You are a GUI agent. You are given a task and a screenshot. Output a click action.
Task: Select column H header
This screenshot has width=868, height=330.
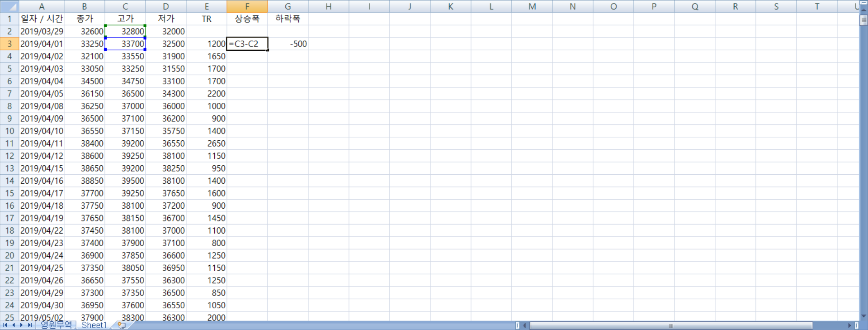(x=329, y=6)
